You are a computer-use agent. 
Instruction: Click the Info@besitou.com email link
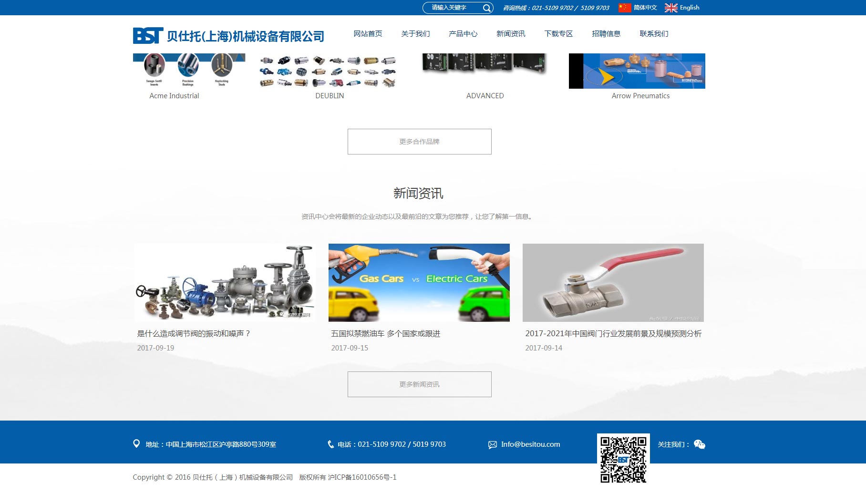530,444
